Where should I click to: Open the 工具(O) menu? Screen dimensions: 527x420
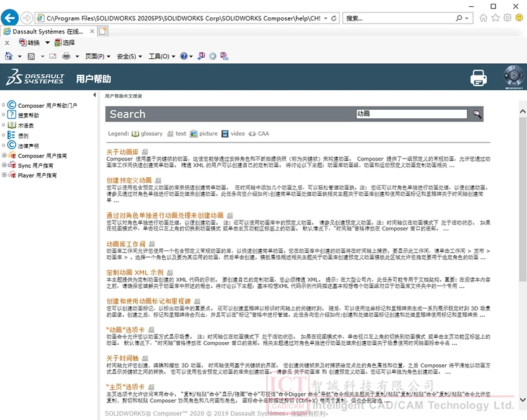click(162, 56)
